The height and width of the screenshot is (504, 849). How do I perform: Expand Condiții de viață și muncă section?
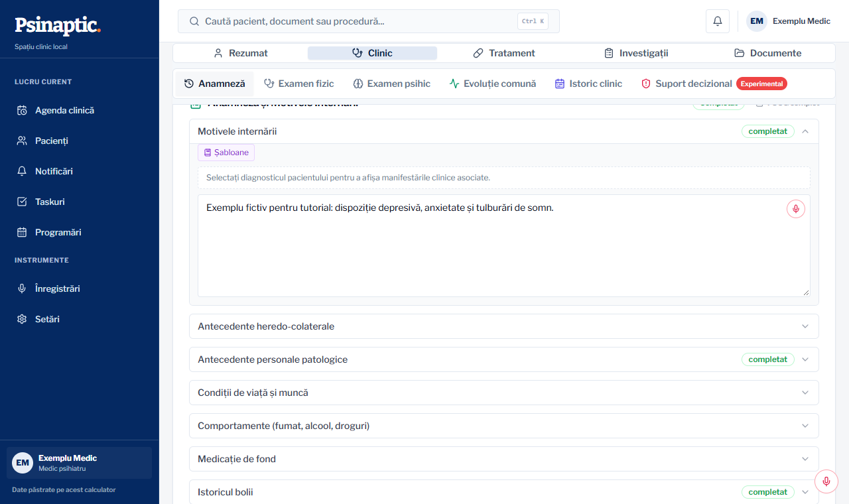click(x=504, y=393)
